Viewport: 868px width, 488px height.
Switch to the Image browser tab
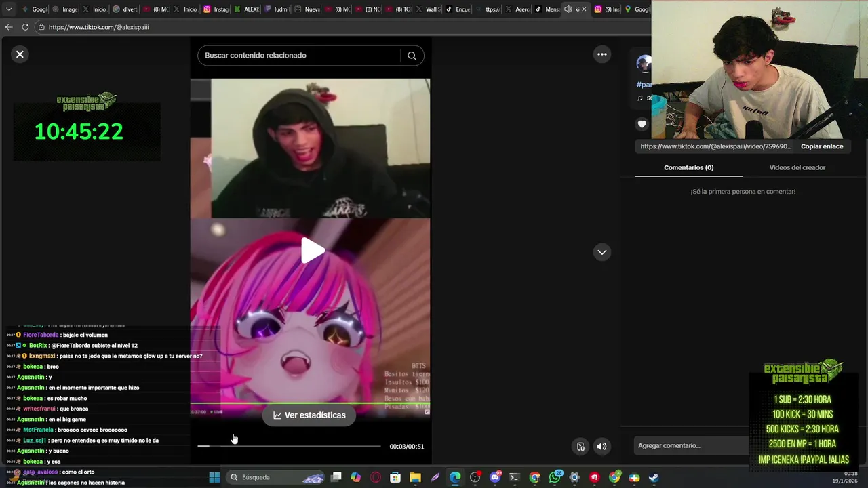[x=65, y=9]
